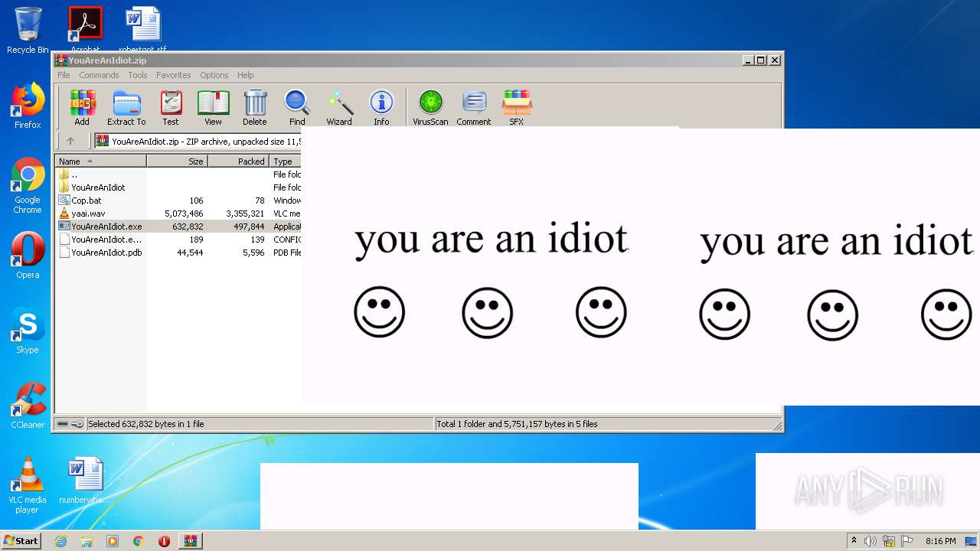Select the Cop.bat file

coord(178,201)
